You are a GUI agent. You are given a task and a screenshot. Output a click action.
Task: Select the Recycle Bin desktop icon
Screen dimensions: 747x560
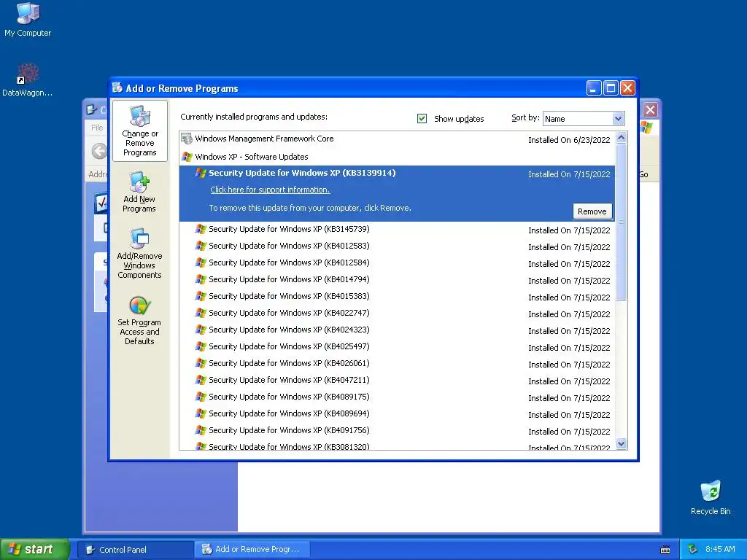point(711,497)
